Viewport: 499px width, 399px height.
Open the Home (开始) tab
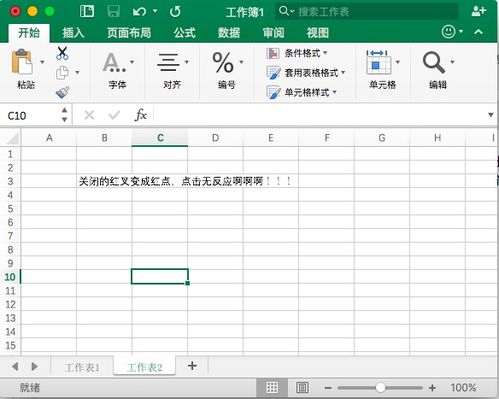(x=29, y=33)
